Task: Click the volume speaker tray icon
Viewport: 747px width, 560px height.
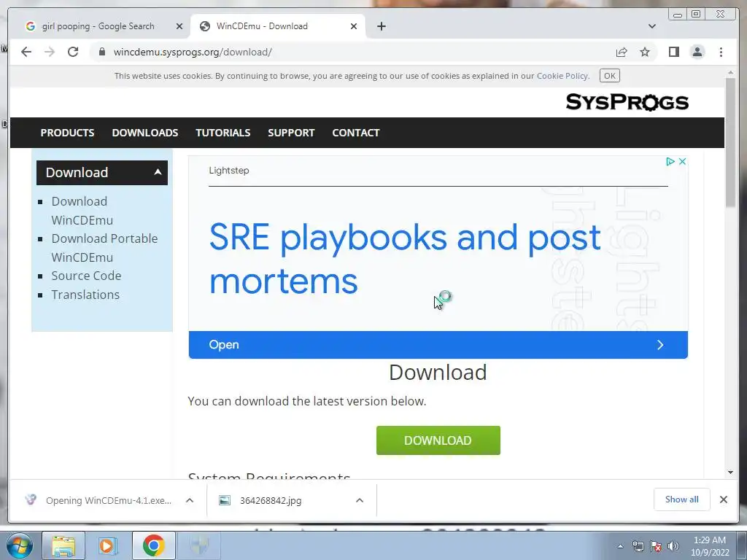Action: (673, 546)
